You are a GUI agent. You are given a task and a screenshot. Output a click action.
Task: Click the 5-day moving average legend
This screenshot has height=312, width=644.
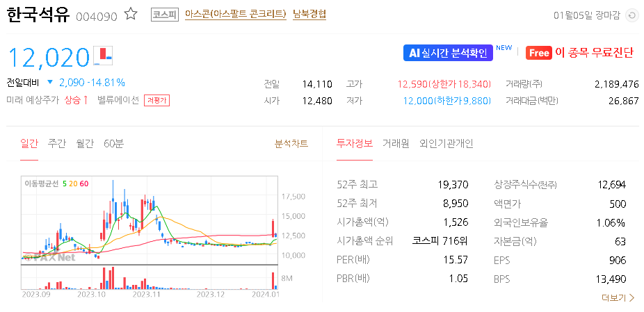[65, 183]
